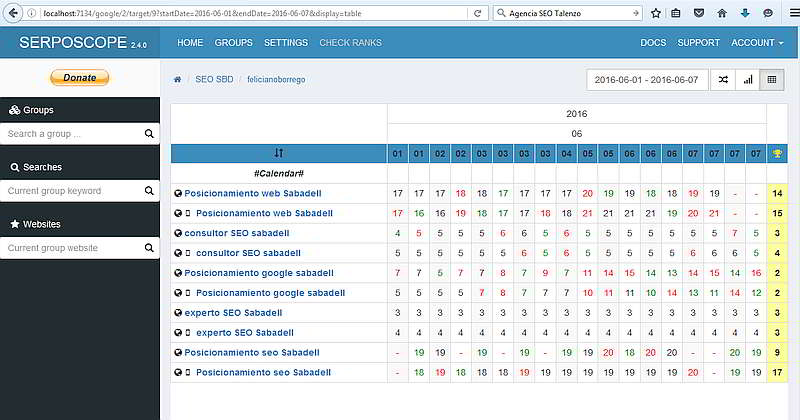800x420 pixels.
Task: Click the browser search box 'Agencia SEO Talenzo'
Action: click(x=568, y=13)
